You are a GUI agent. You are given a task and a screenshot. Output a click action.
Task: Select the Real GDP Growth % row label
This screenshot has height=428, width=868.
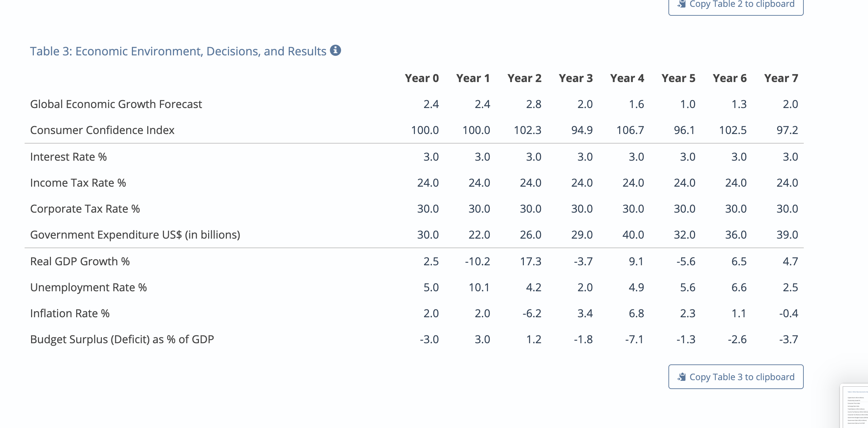click(x=79, y=261)
